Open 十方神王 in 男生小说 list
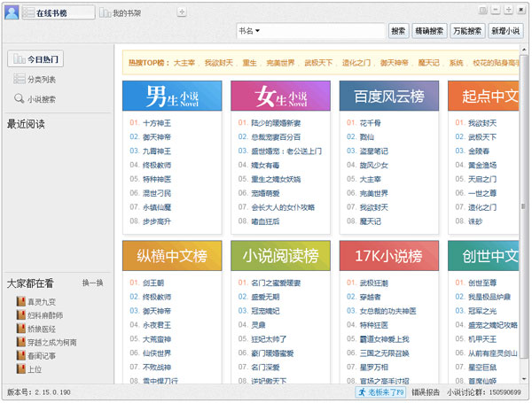 (157, 123)
